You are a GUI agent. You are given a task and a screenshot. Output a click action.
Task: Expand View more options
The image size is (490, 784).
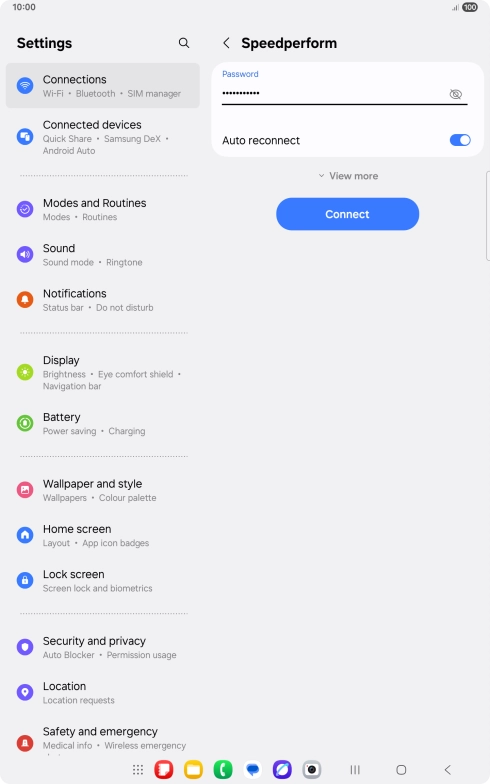[x=348, y=176]
